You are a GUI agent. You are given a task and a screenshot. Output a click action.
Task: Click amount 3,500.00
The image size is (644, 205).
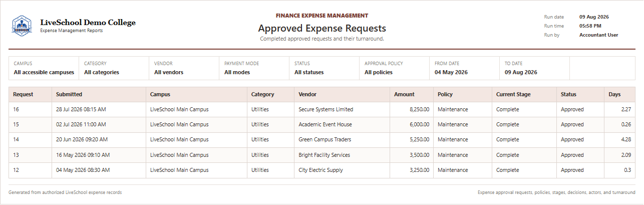419,155
